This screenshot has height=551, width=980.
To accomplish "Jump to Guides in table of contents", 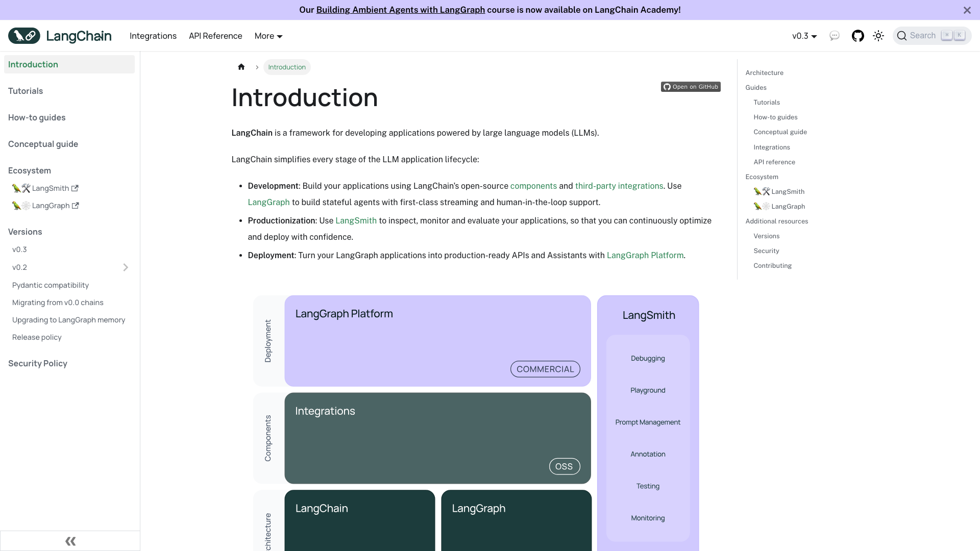I will pyautogui.click(x=756, y=87).
